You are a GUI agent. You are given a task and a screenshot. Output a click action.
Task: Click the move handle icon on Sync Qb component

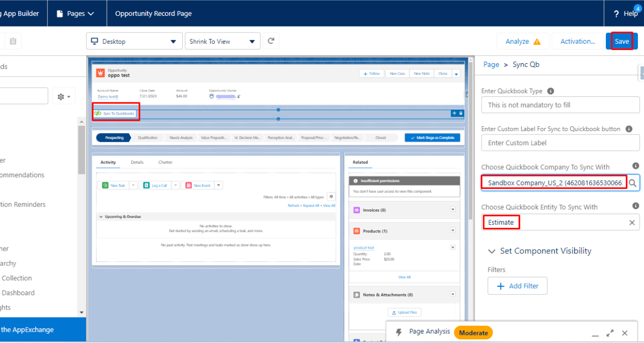(x=454, y=113)
